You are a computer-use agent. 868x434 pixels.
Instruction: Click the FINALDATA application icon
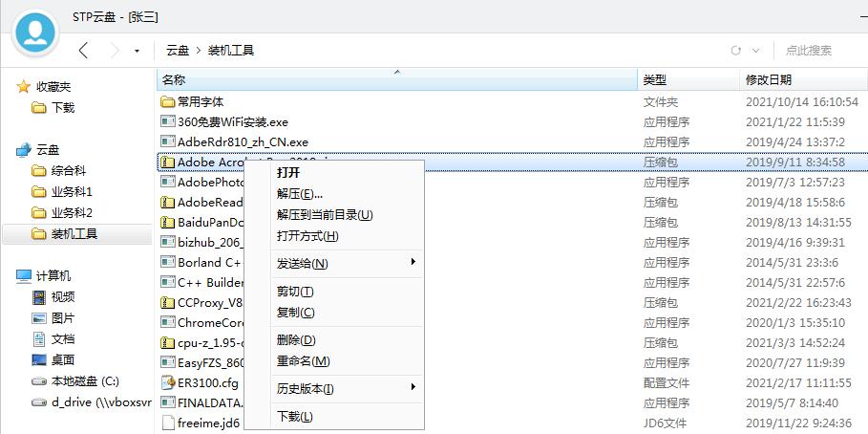pyautogui.click(x=168, y=402)
